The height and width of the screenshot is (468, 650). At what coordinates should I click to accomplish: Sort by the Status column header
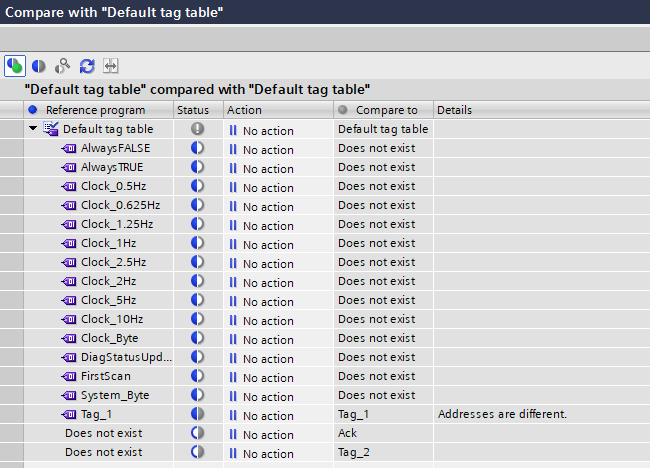197,109
